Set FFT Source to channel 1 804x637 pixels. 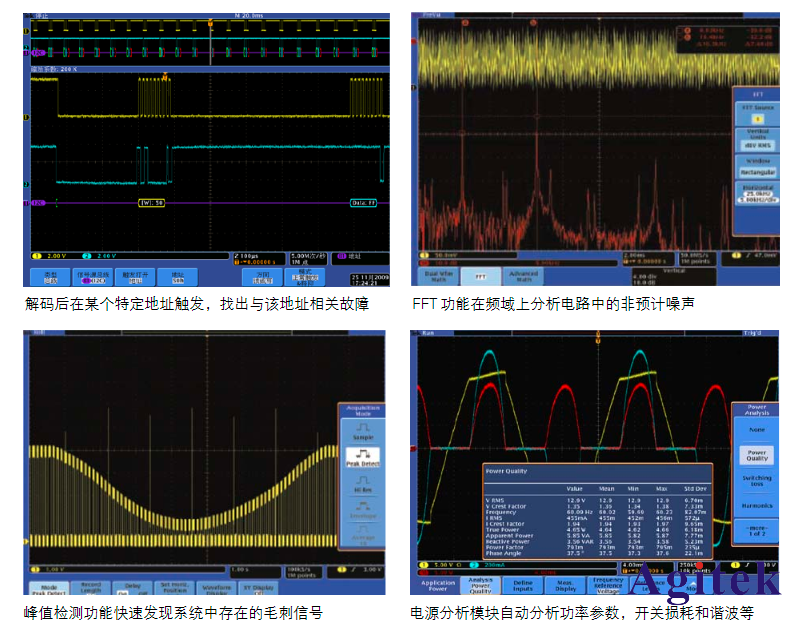click(x=760, y=118)
